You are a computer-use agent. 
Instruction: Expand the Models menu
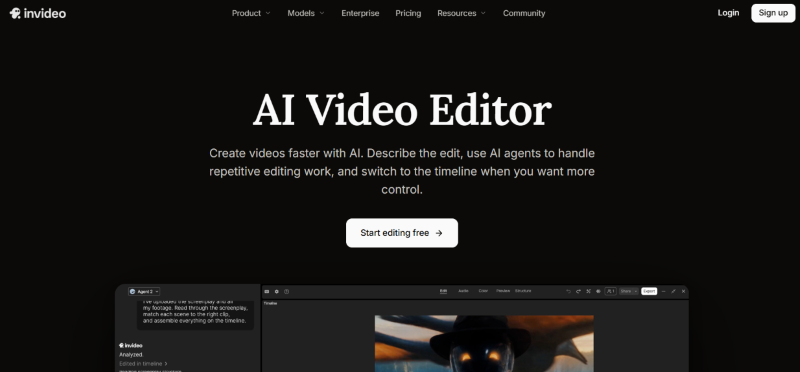(x=306, y=13)
